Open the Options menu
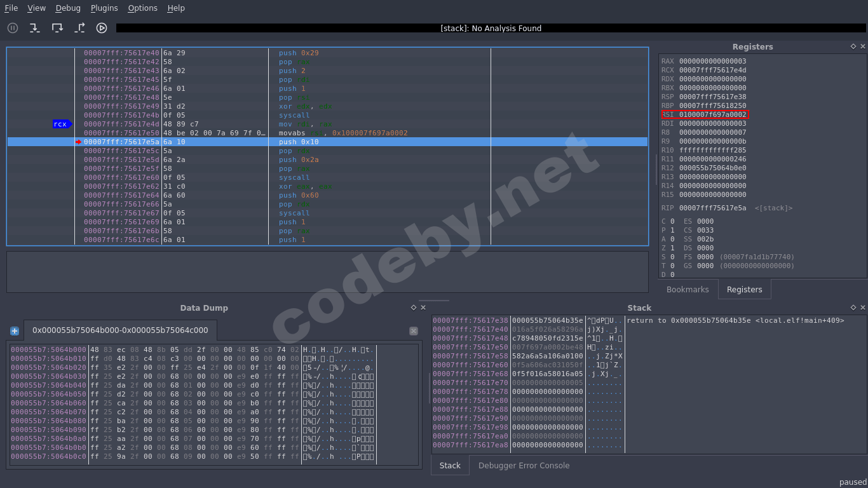This screenshot has height=488, width=868. [142, 8]
